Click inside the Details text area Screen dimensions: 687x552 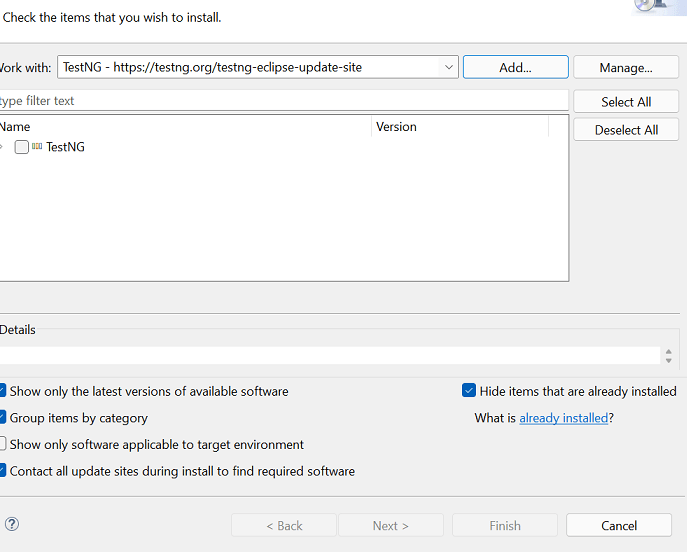click(x=329, y=355)
